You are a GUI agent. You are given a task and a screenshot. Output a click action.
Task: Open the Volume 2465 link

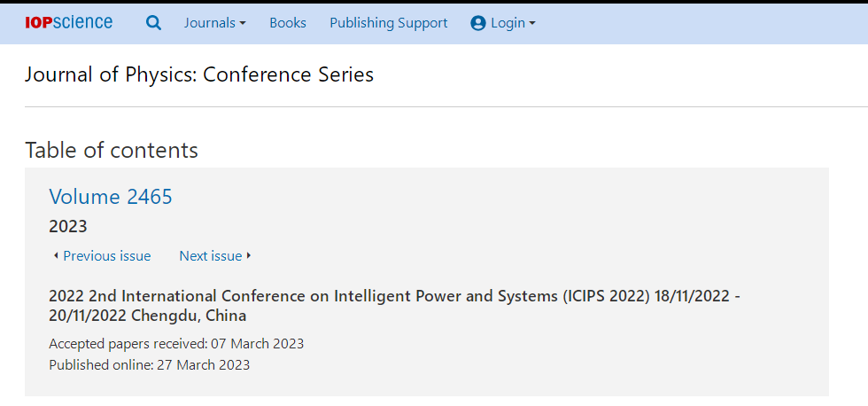[x=111, y=197]
